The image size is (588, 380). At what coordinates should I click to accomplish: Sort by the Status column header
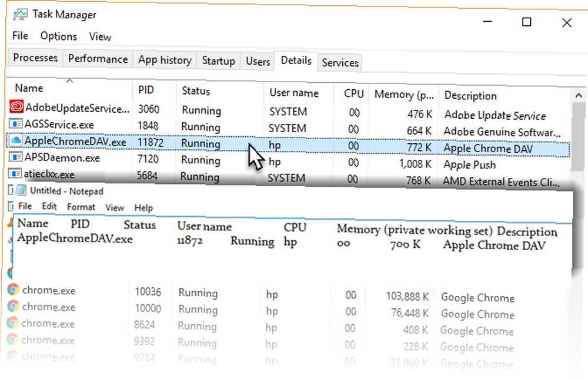[x=220, y=91]
